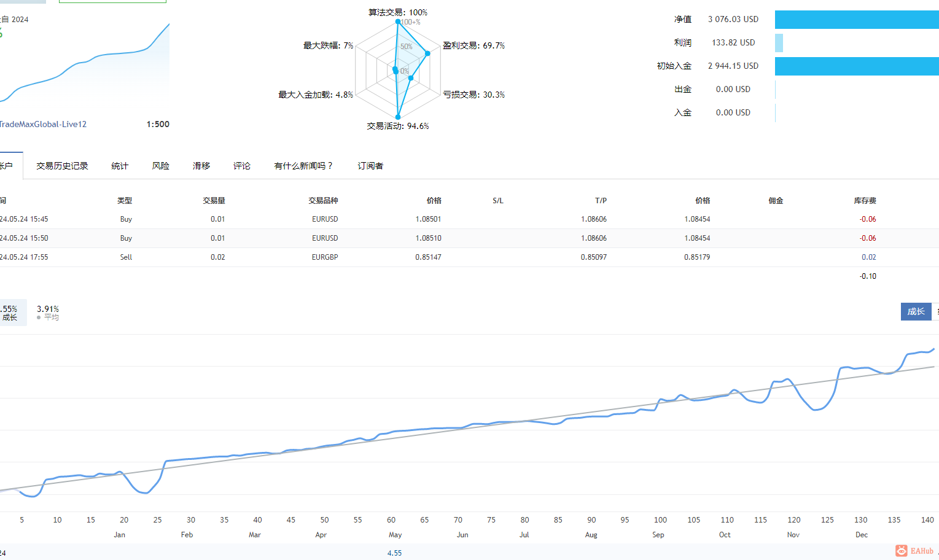Click the EURGBP symbol cell
Screen dimensions: 939x560
(x=325, y=257)
